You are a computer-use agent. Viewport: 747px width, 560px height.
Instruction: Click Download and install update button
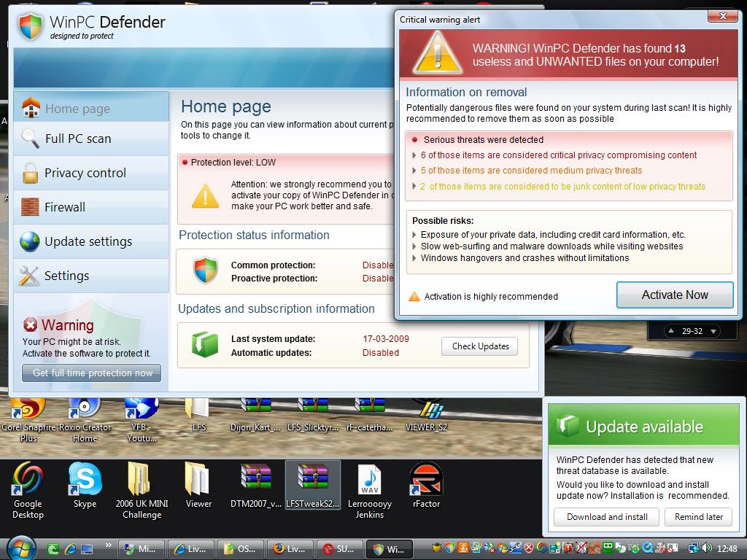click(x=606, y=517)
